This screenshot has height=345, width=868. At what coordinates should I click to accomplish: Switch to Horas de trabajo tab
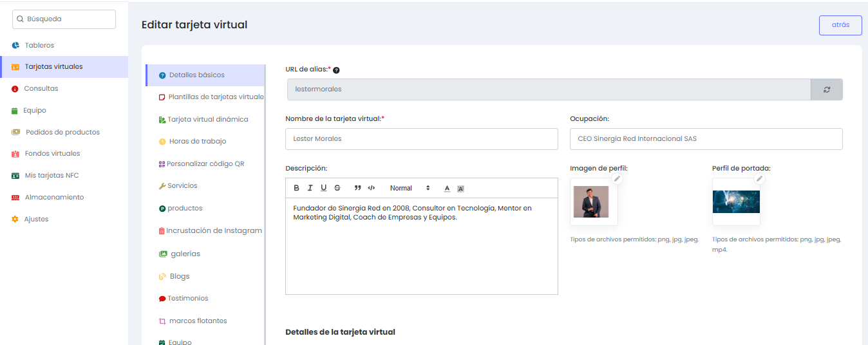coord(197,142)
